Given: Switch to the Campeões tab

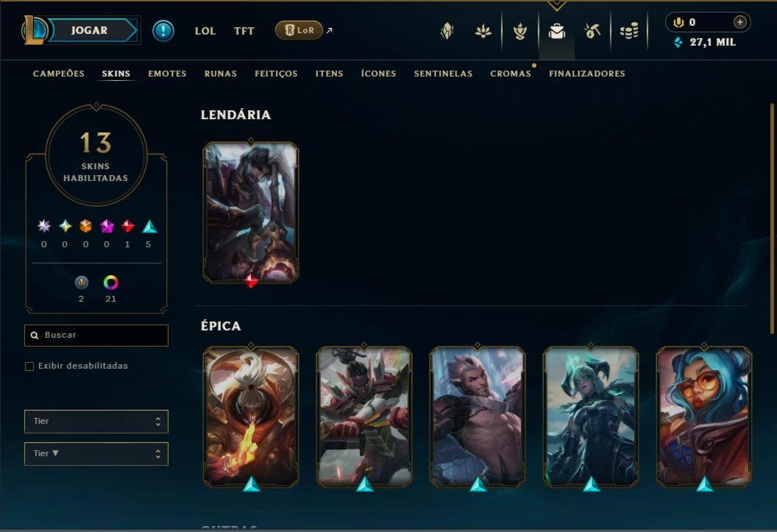Looking at the screenshot, I should tap(58, 74).
